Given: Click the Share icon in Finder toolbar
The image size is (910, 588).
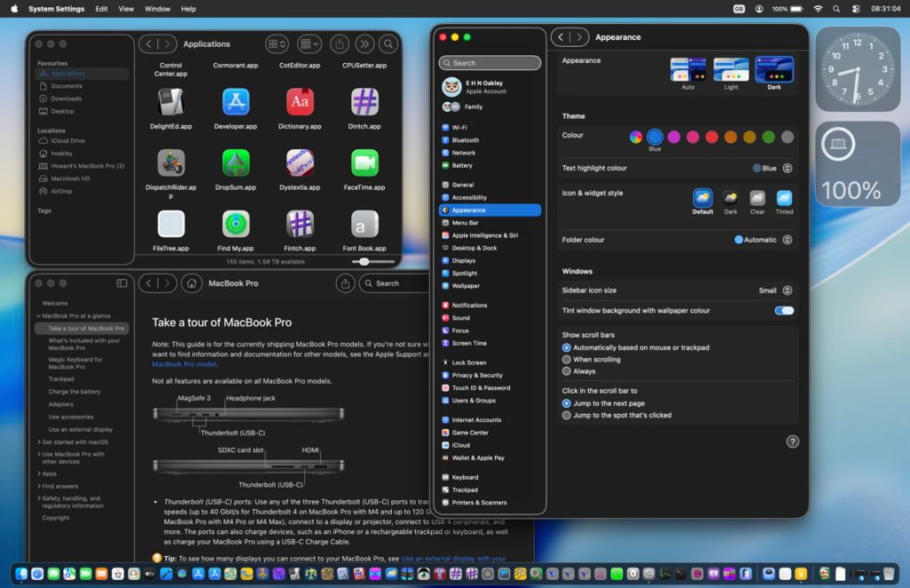Looking at the screenshot, I should (x=339, y=44).
